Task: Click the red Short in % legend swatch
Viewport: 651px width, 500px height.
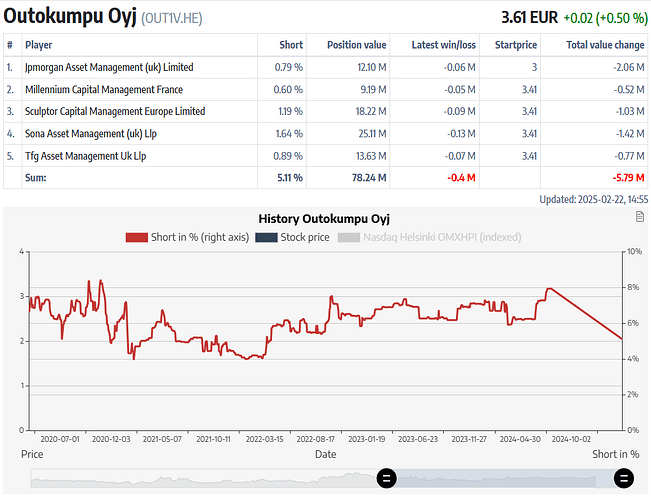Action: point(137,238)
